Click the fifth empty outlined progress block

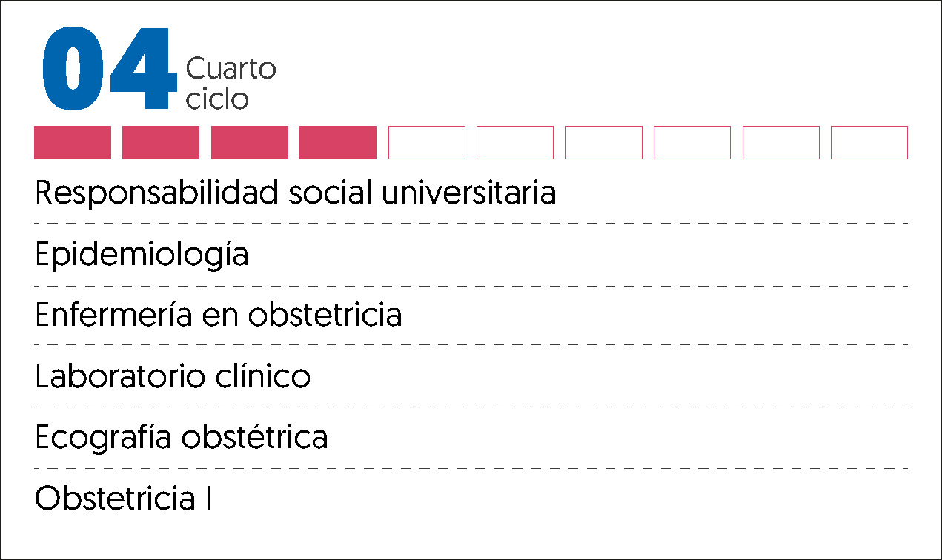[427, 142]
